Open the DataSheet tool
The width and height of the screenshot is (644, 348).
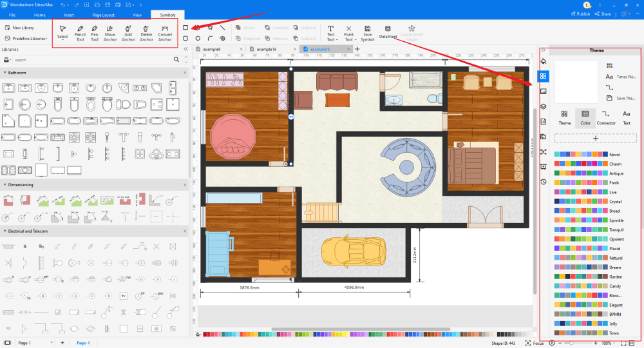388,32
